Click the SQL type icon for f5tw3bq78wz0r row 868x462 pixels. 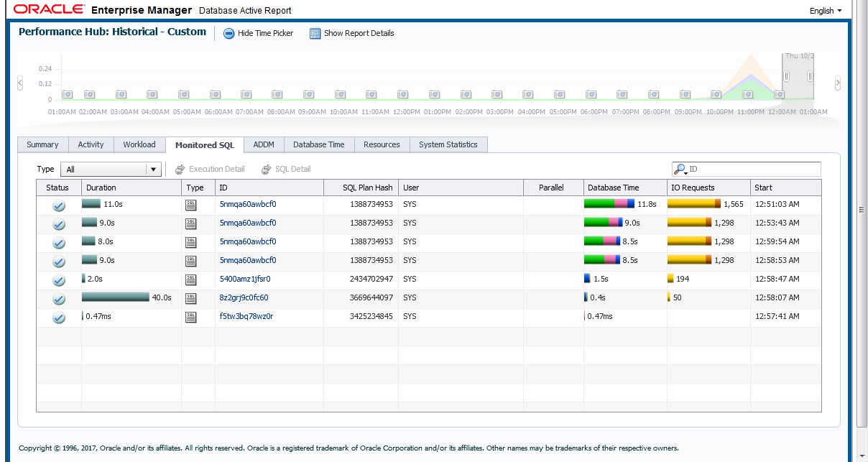(x=191, y=317)
